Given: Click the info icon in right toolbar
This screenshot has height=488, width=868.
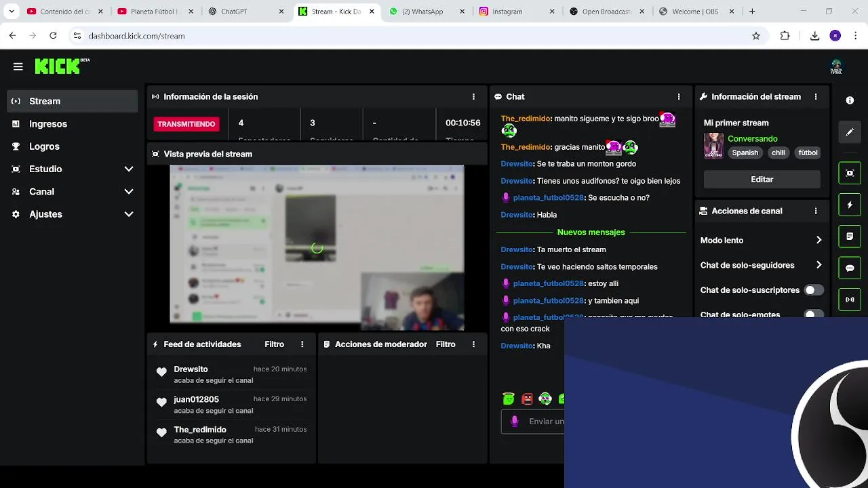Looking at the screenshot, I should [850, 100].
